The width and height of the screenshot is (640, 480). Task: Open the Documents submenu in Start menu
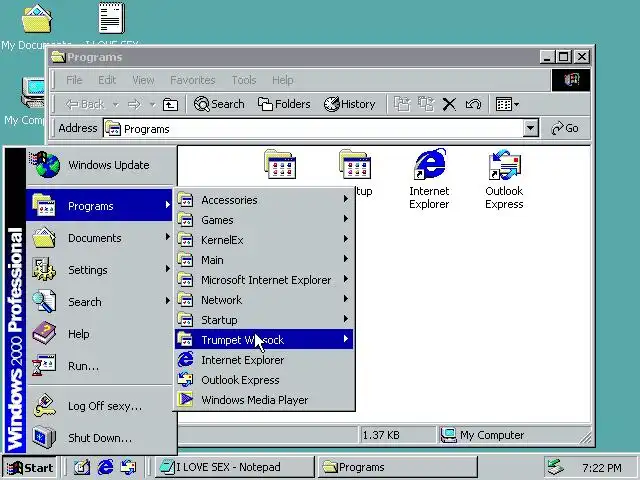click(99, 238)
